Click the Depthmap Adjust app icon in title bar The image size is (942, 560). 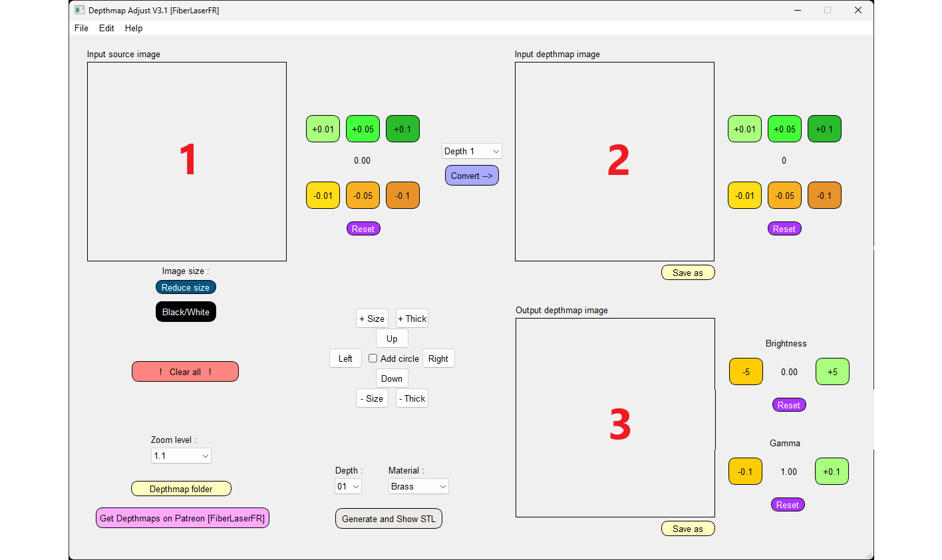[80, 10]
